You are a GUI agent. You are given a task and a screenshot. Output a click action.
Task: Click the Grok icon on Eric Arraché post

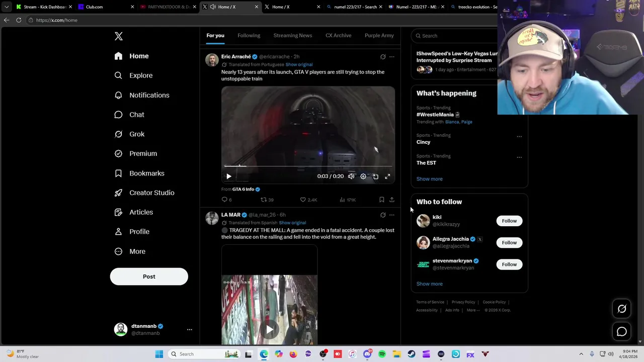tap(383, 57)
